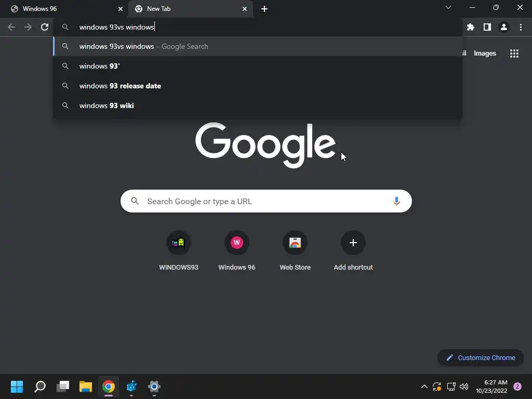Open Chrome's three-dot menu
Viewport: 532px width, 399px height.
(x=521, y=27)
